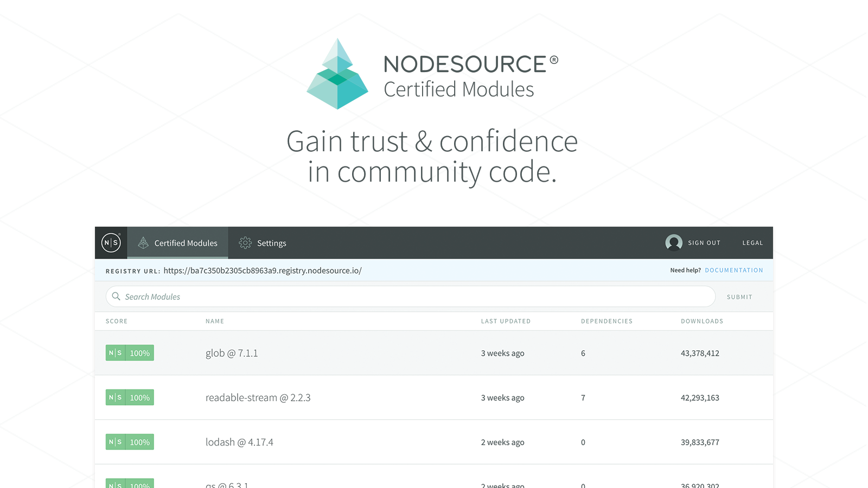This screenshot has height=488, width=868.
Task: Open the readable-stream @ 2.2.3 module
Action: (x=258, y=397)
